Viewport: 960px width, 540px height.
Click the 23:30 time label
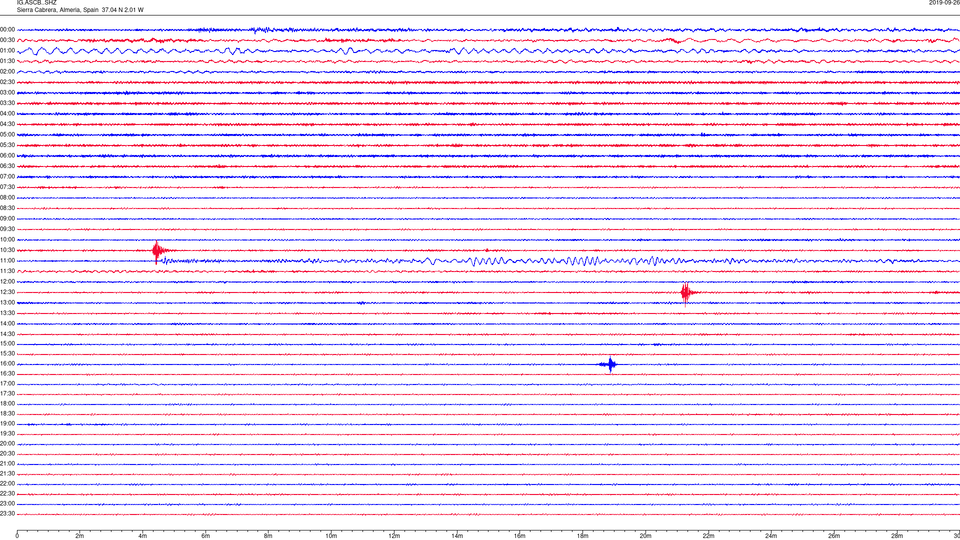pyautogui.click(x=7, y=514)
